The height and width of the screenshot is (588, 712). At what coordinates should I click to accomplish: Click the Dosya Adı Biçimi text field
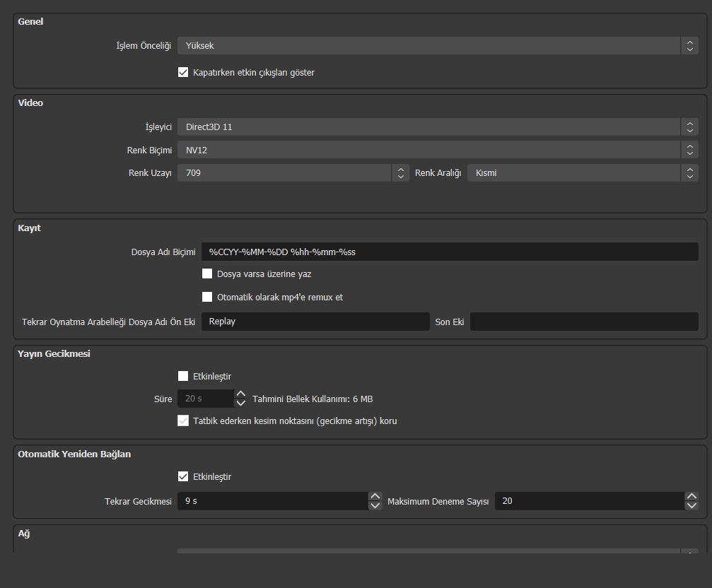(x=450, y=252)
